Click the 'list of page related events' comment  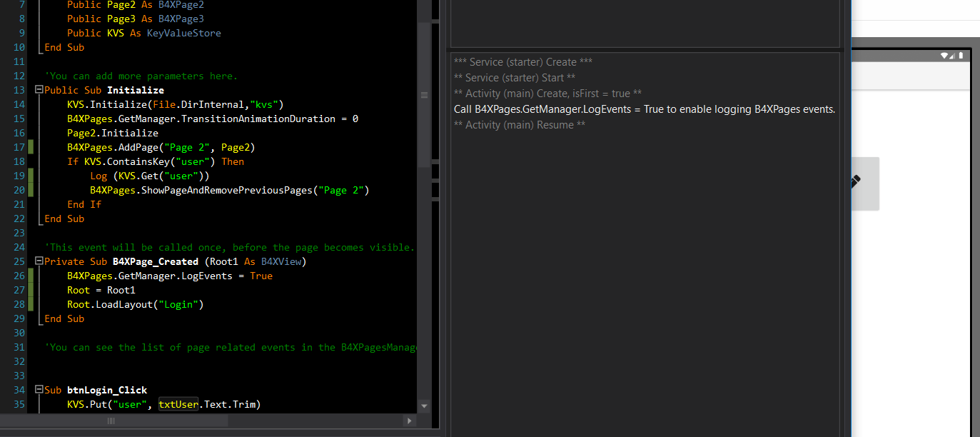231,347
